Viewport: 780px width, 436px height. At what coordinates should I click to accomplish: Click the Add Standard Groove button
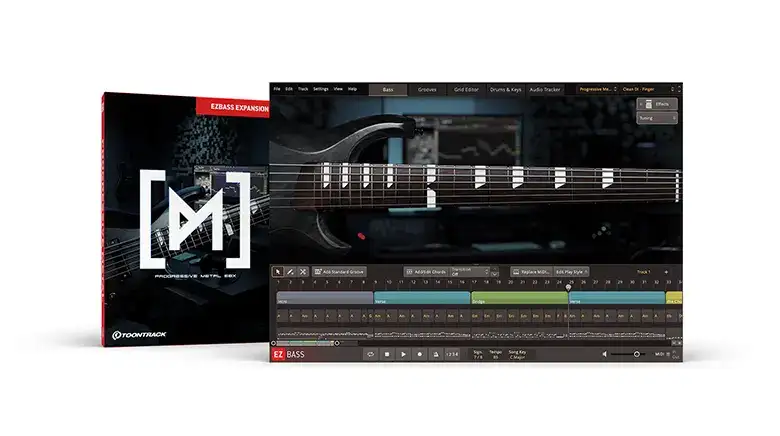(339, 272)
